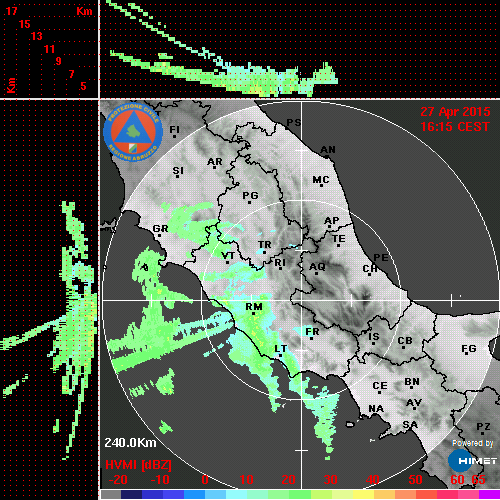Screen dimensions: 500x500
Task: Click the MC city label
Action: point(321,180)
